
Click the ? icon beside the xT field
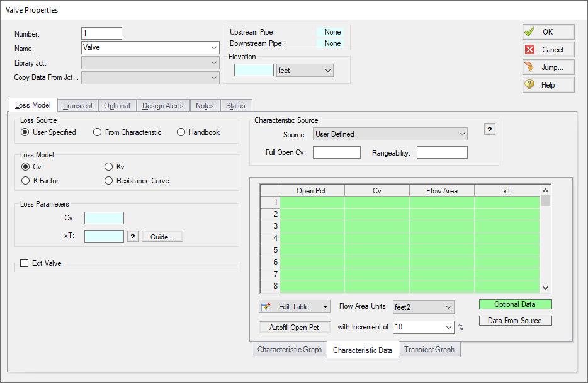132,236
